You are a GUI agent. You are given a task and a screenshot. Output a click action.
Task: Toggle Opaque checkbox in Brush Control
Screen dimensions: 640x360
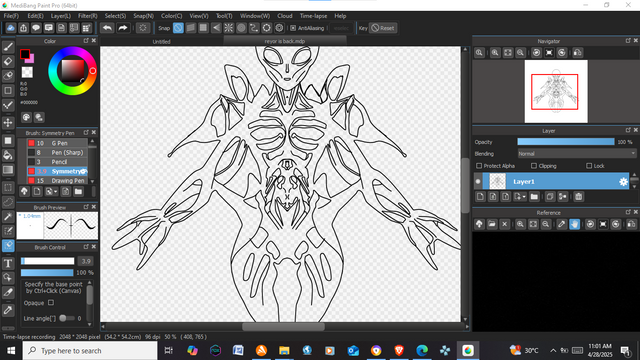[51, 303]
